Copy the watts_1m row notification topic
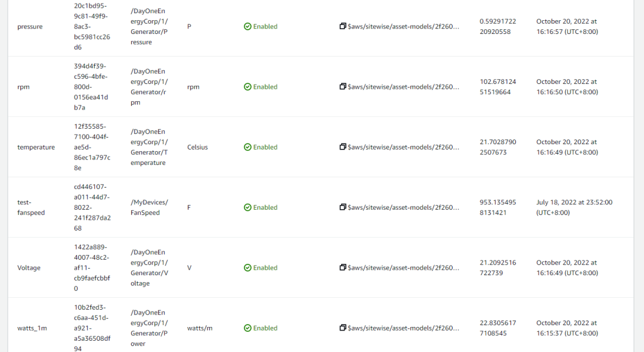This screenshot has height=352, width=644. [x=343, y=328]
